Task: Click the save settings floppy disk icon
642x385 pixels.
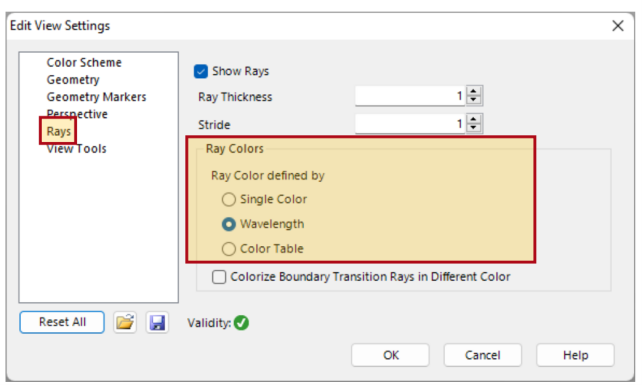Action: tap(157, 322)
